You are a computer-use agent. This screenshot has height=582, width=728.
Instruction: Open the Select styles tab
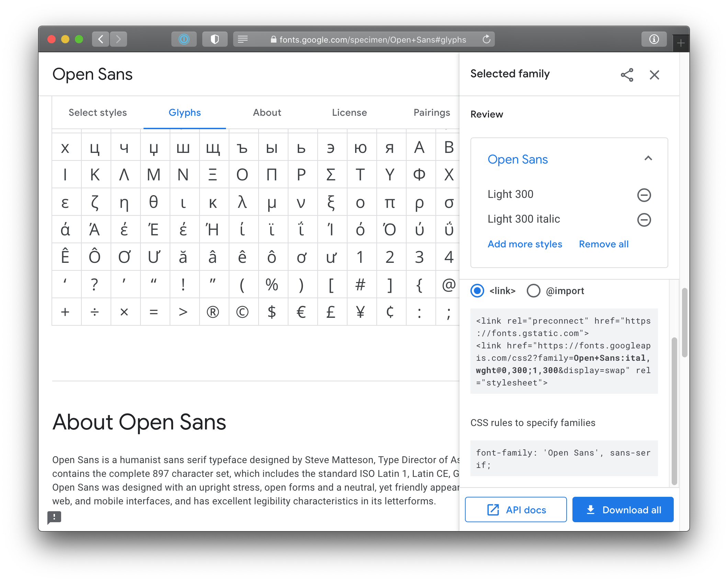[98, 113]
